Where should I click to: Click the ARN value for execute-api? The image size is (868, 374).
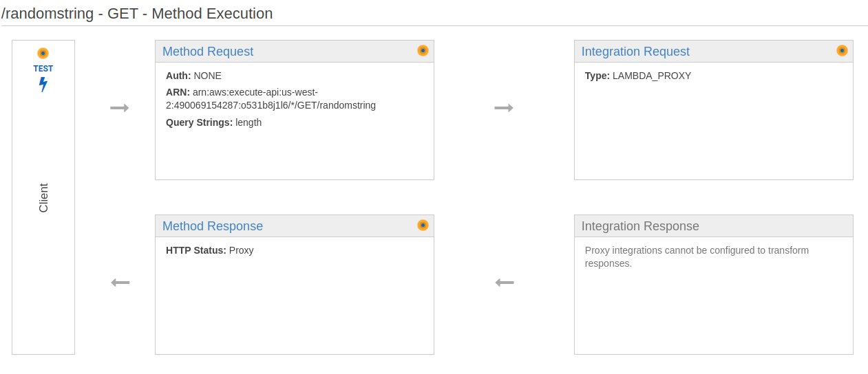point(271,98)
